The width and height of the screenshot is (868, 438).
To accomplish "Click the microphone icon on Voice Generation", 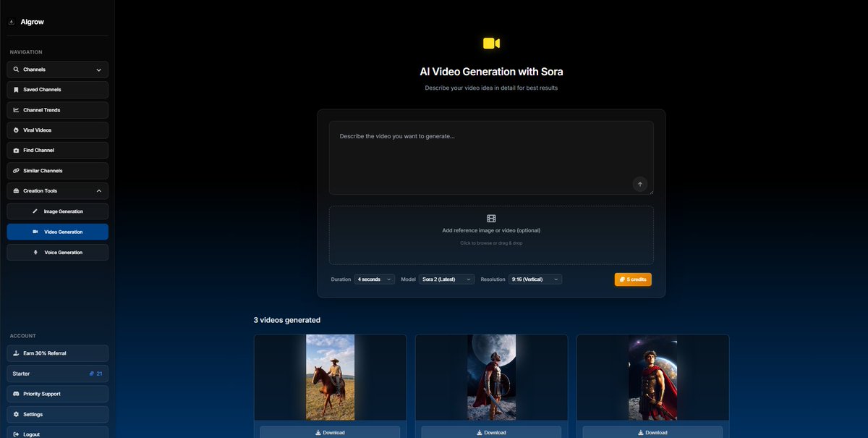I will (x=36, y=253).
